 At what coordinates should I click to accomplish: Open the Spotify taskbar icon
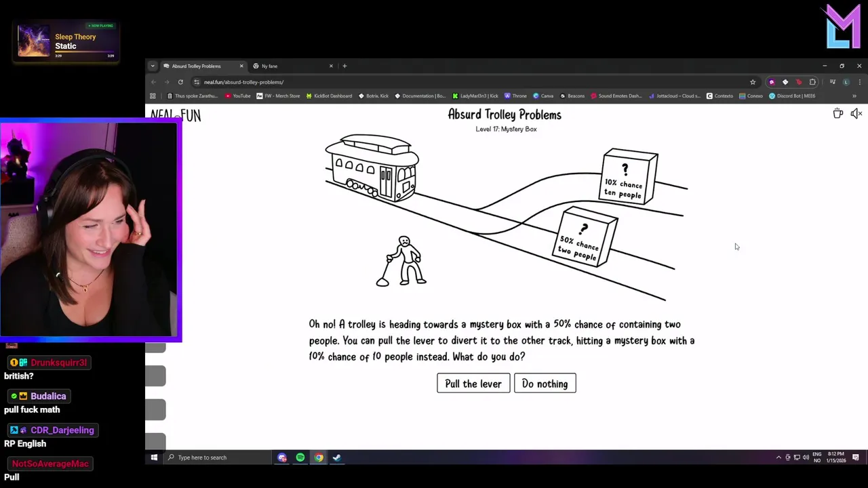[x=300, y=457]
